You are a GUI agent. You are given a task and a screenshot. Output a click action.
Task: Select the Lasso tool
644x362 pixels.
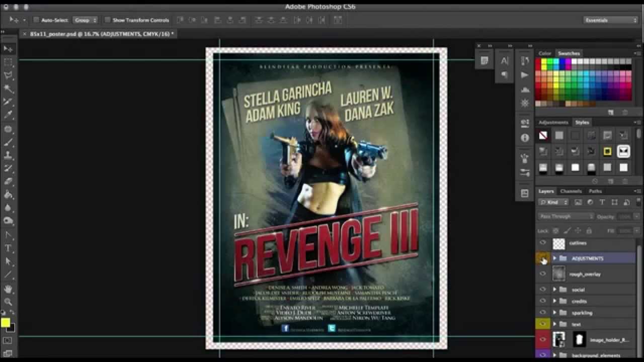point(9,75)
